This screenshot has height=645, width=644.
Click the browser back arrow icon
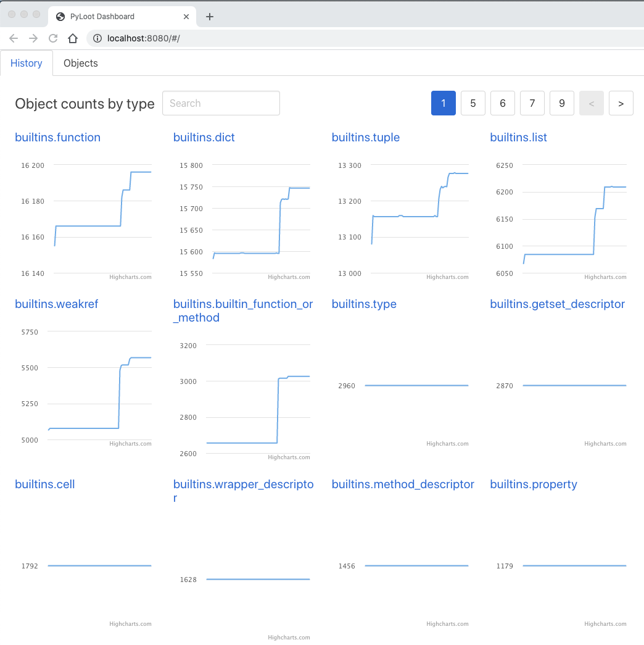(x=14, y=38)
